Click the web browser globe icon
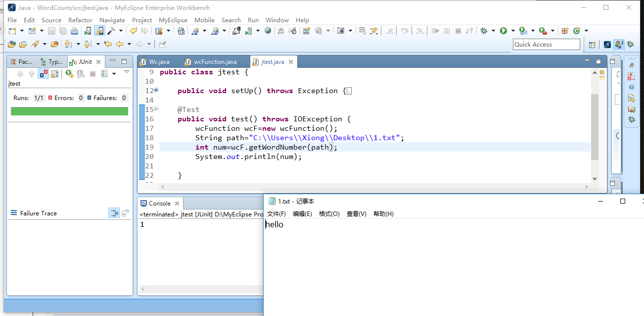The height and width of the screenshot is (316, 644). 268,31
